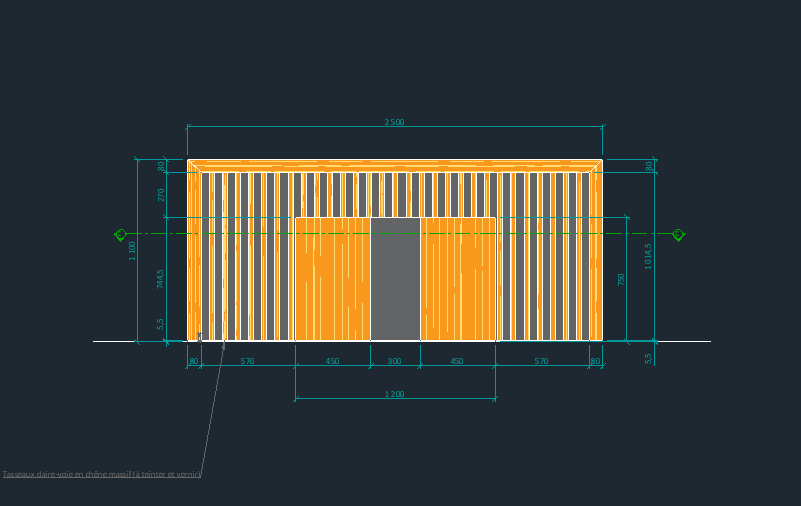Click the 744,5 vertical dimension text
This screenshot has height=506, width=801.
coord(160,278)
